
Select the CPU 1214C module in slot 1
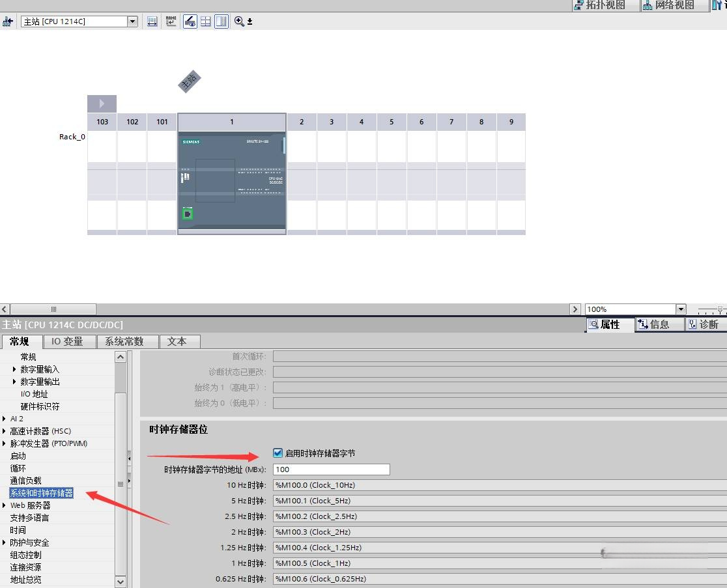click(x=232, y=182)
